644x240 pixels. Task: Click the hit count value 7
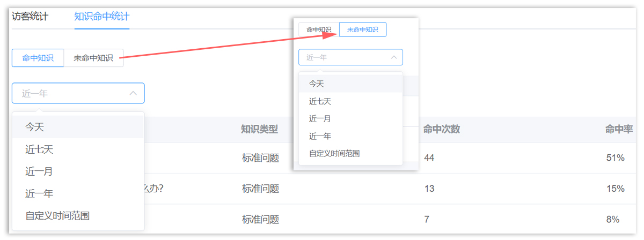[426, 220]
